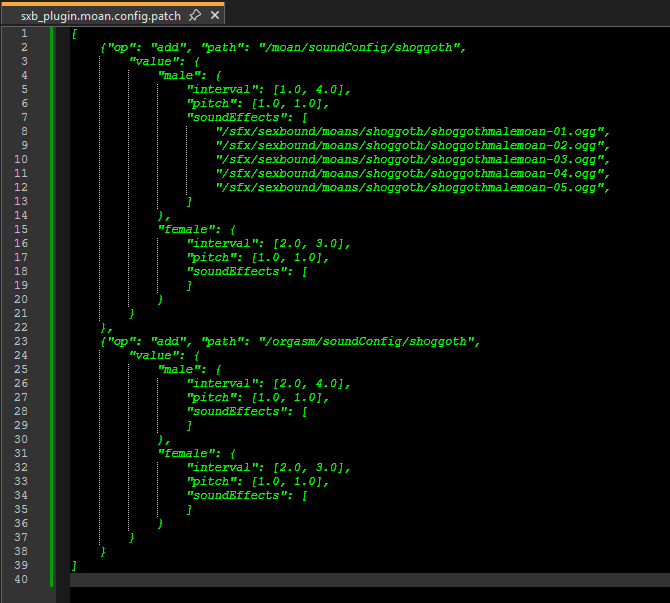Click the "op": "add" text on line 23

pos(147,341)
